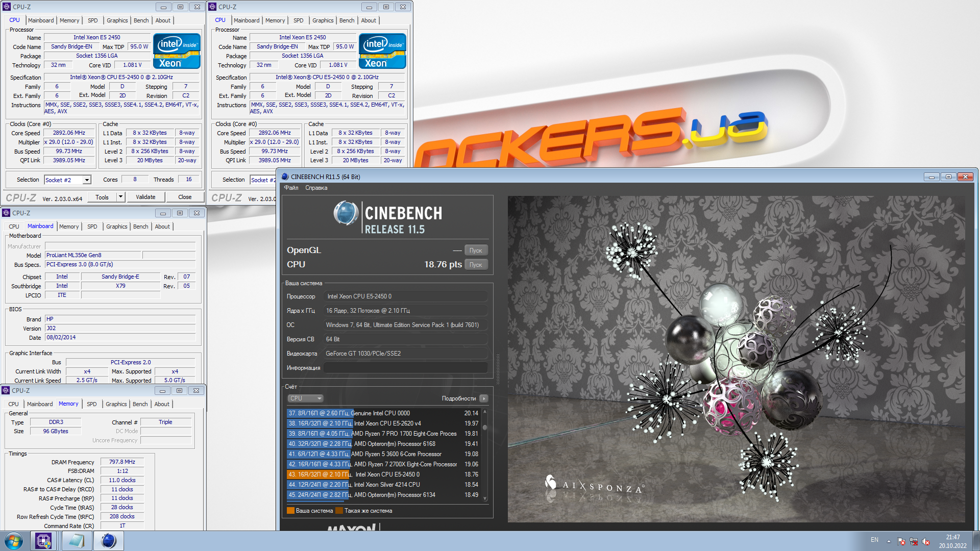The width and height of the screenshot is (980, 551).
Task: Show hidden tray icons arrow
Action: coord(889,541)
